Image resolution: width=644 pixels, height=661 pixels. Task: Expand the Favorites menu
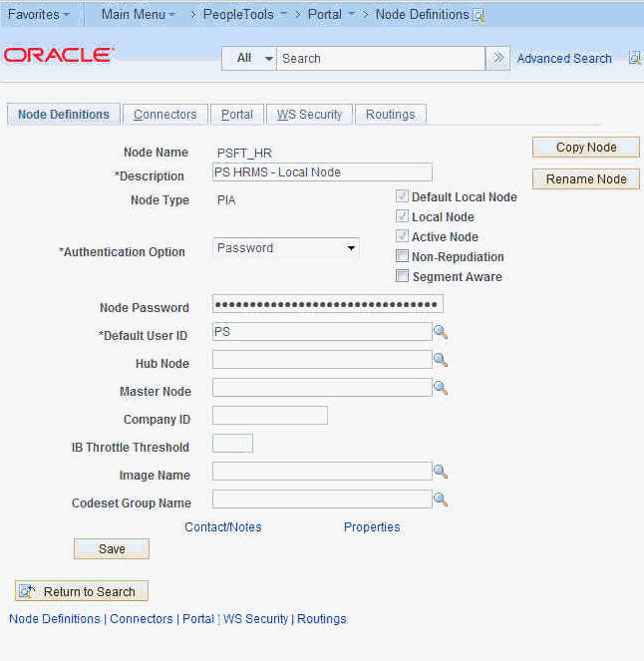click(39, 14)
